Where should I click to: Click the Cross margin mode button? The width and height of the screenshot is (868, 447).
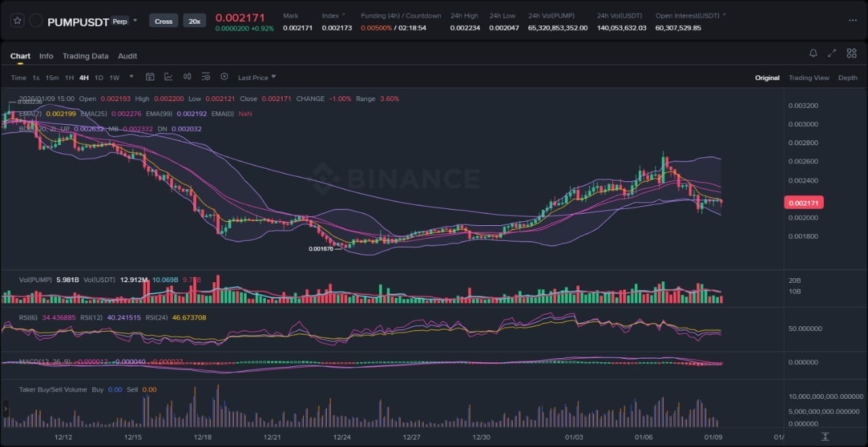pyautogui.click(x=163, y=21)
